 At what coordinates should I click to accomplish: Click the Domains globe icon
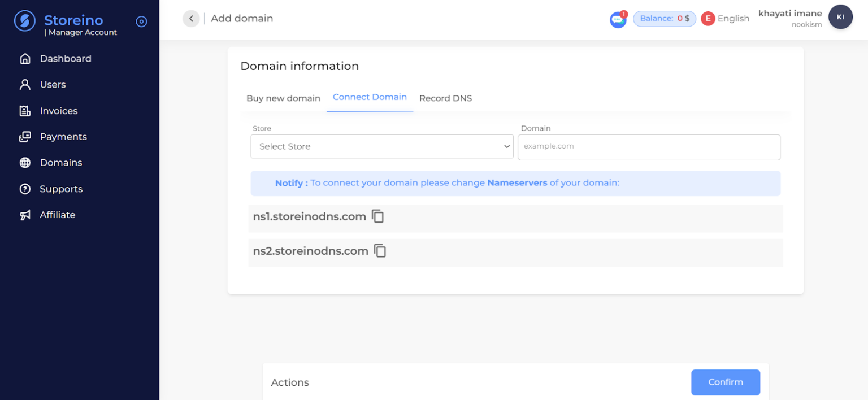[25, 163]
